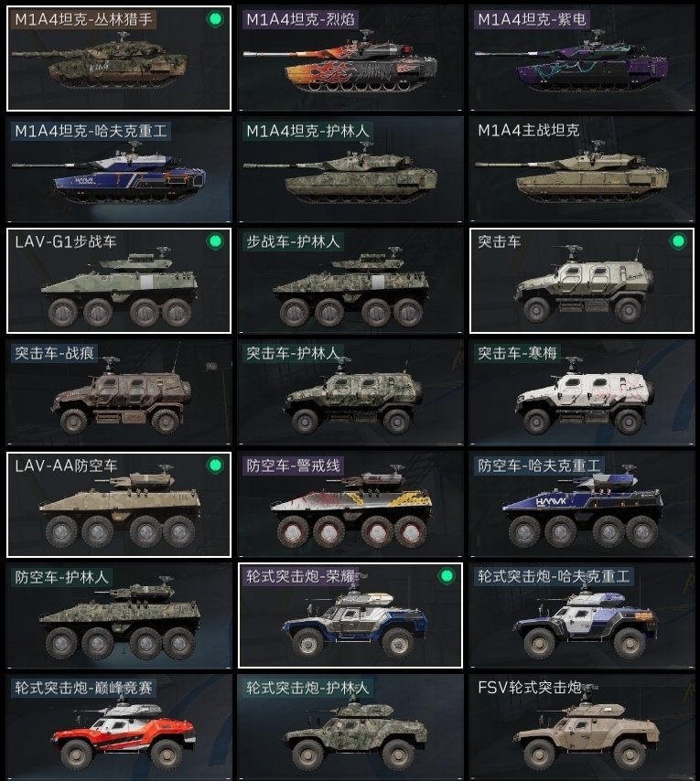This screenshot has height=781, width=700.
Task: Click the green equipped dot on 轮式突击炮-荣耀
Action: point(447,576)
